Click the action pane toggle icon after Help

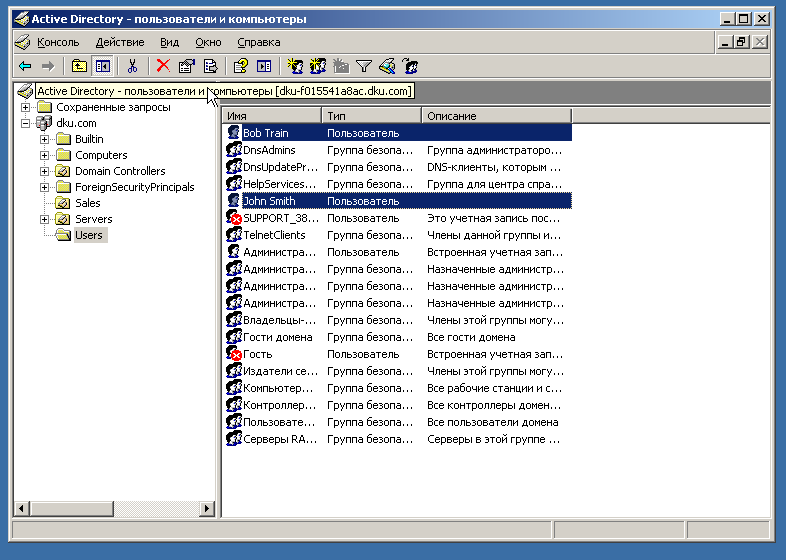click(x=264, y=66)
